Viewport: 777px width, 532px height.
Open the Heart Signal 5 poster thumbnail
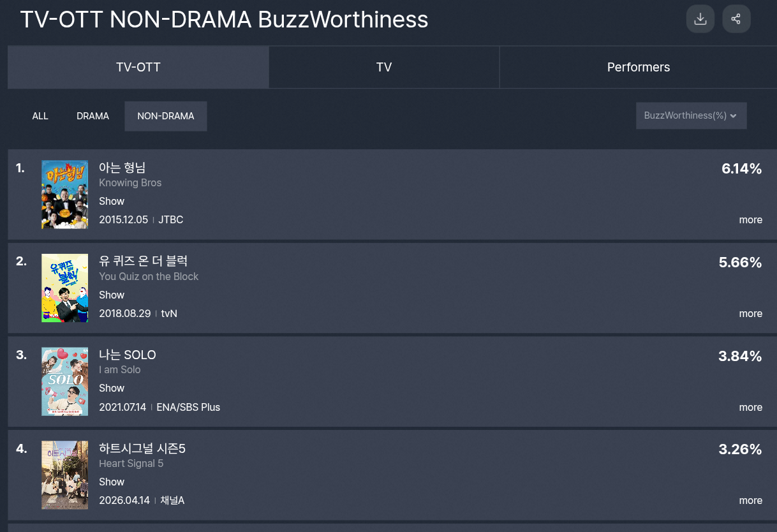click(65, 475)
